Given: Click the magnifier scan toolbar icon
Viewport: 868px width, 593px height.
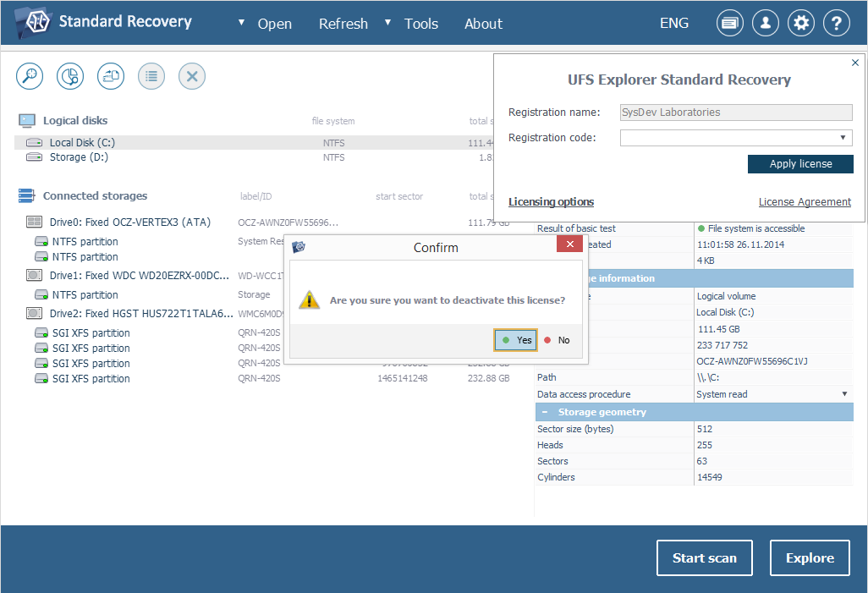Looking at the screenshot, I should click(x=30, y=76).
